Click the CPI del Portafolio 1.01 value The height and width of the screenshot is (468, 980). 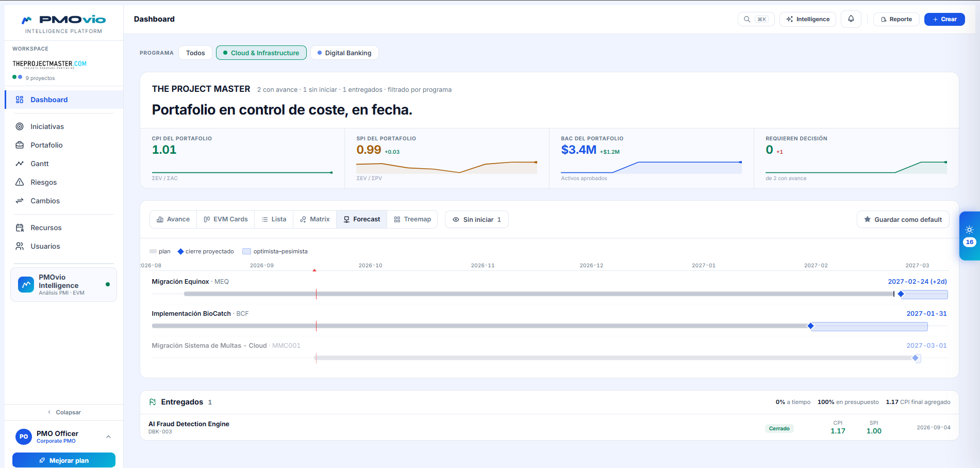pos(164,150)
